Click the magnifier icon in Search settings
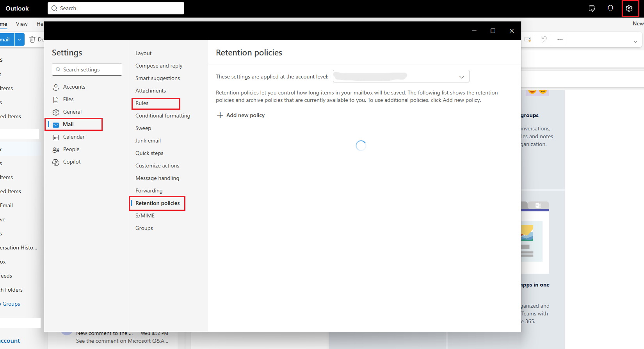Viewport: 644px width, 349px height. tap(58, 69)
